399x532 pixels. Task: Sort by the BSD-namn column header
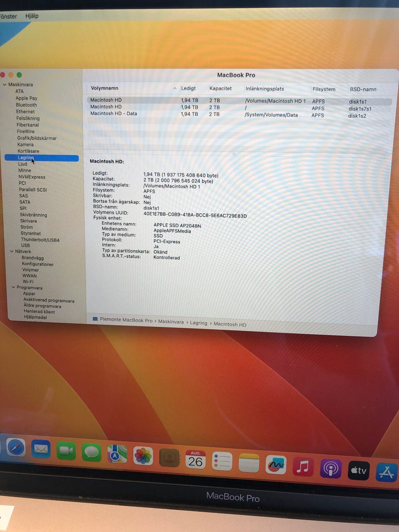coord(363,89)
